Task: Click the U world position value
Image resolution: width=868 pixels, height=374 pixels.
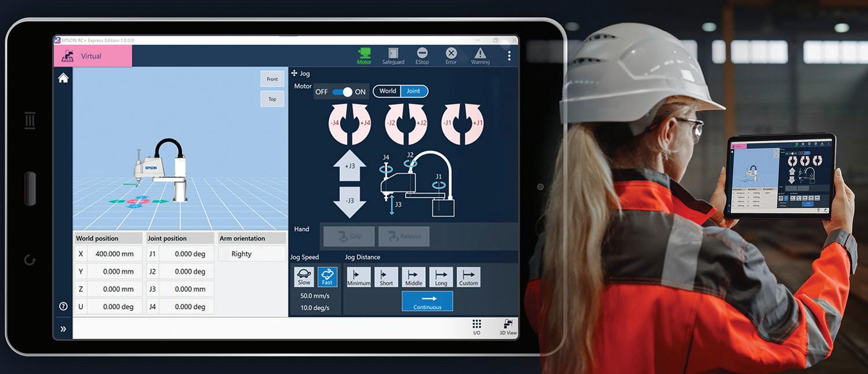Action: tap(115, 306)
